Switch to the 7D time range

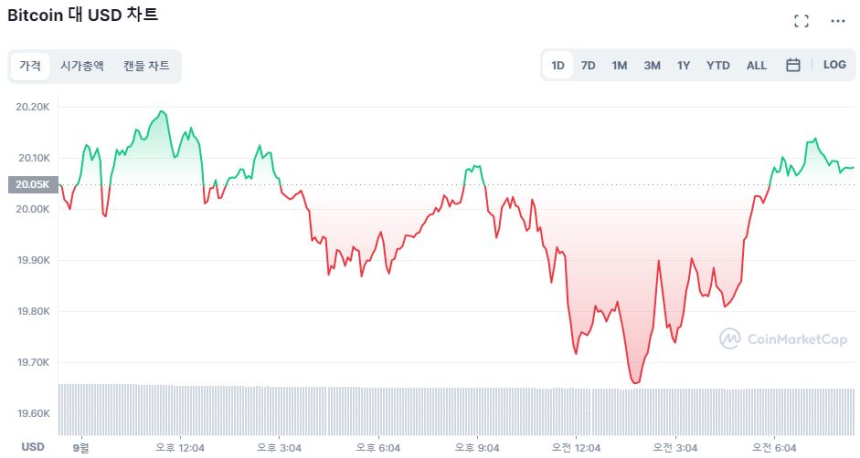(588, 65)
